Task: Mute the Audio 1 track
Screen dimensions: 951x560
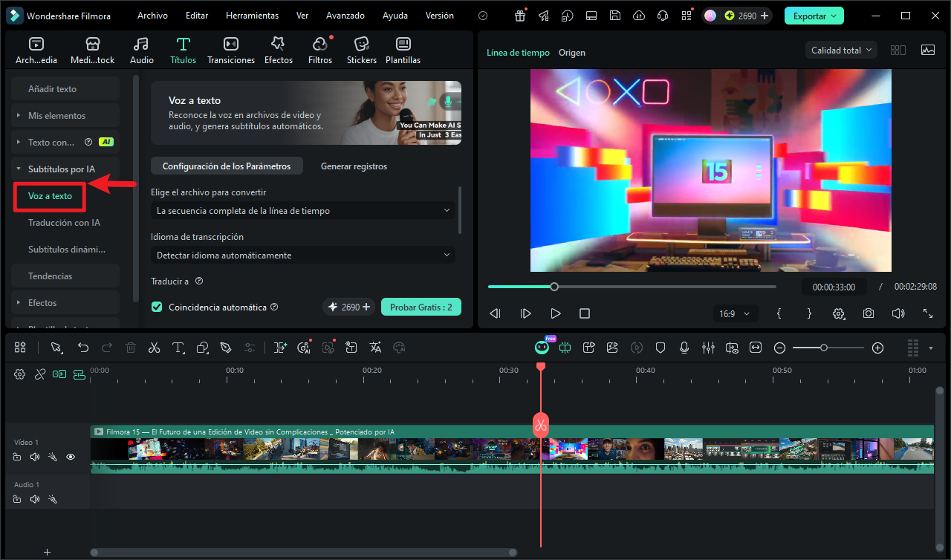Action: pyautogui.click(x=35, y=499)
